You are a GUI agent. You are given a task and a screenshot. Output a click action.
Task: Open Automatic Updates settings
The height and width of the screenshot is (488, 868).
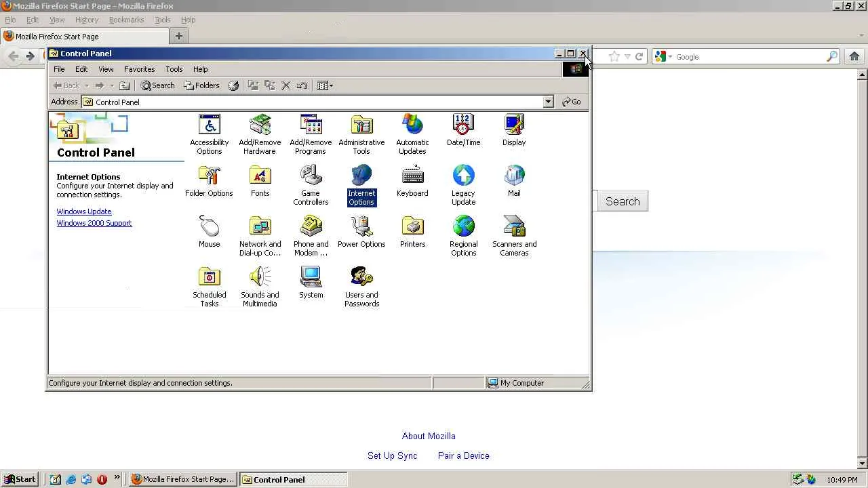[x=412, y=134]
